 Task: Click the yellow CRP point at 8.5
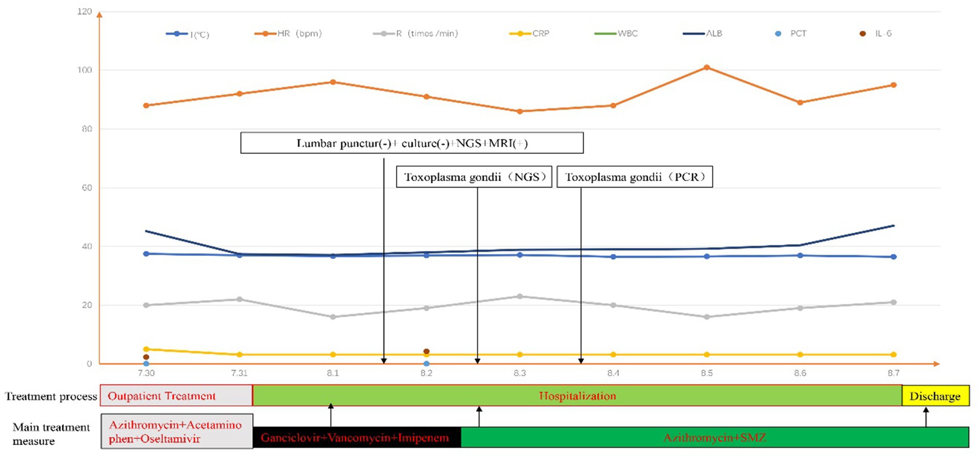tap(707, 354)
